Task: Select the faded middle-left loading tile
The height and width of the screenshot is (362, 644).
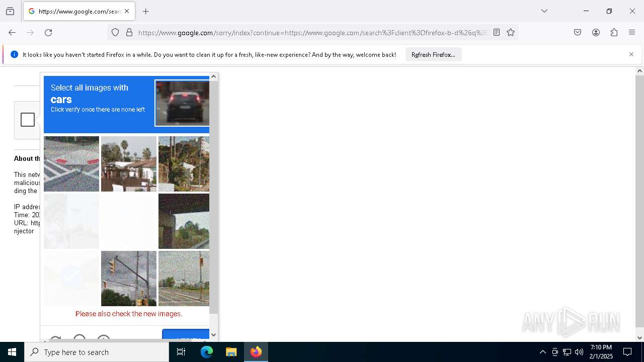Action: tap(71, 221)
